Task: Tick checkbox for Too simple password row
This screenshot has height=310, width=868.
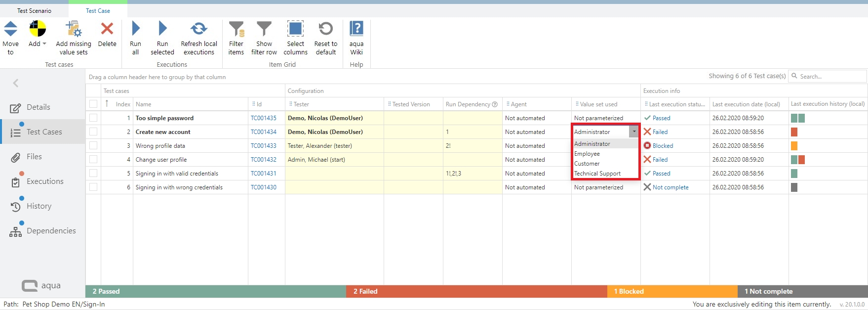Action: 93,118
